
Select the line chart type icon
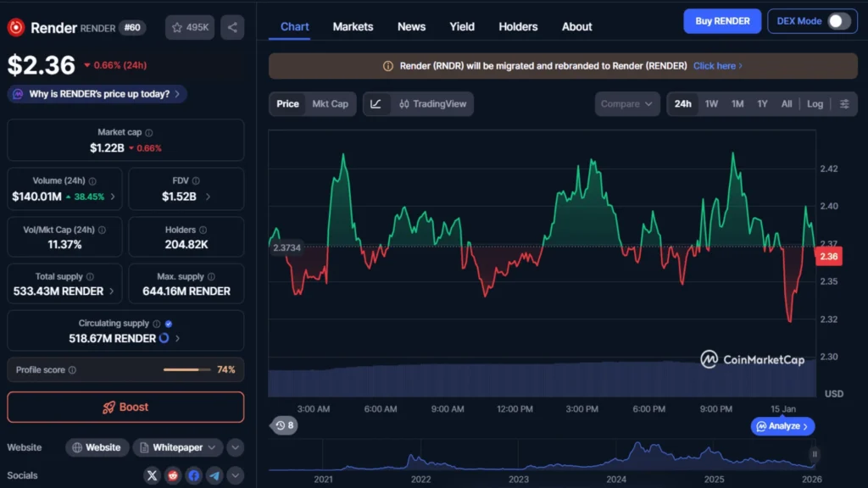(x=375, y=103)
